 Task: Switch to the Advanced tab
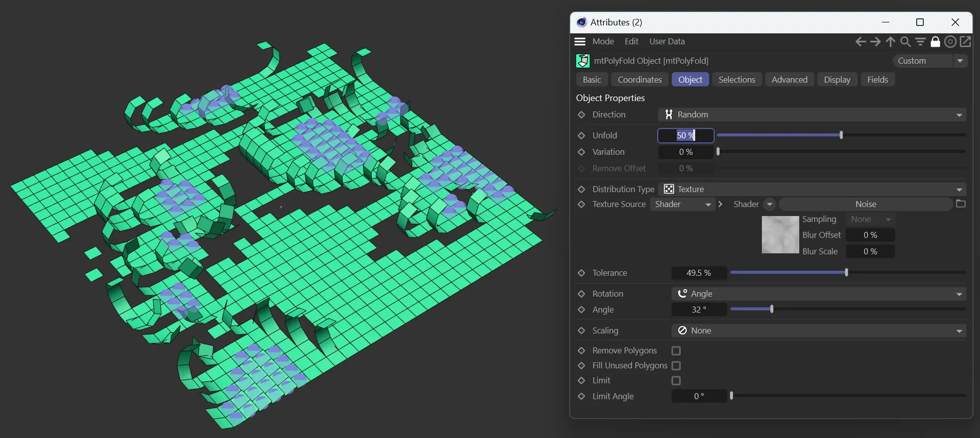pos(789,80)
